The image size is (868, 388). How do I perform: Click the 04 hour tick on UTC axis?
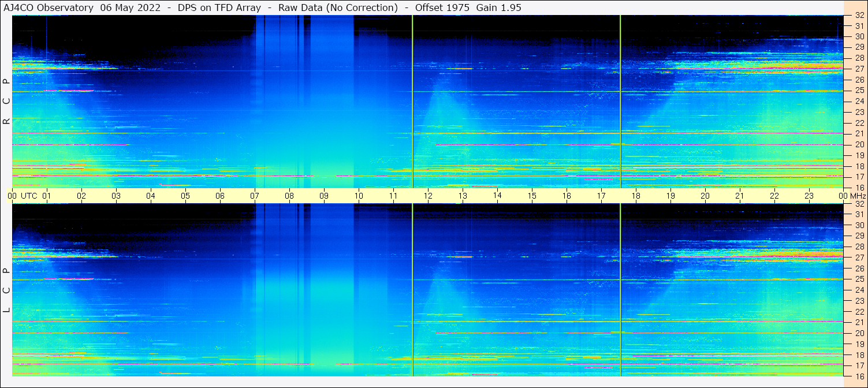pos(151,196)
